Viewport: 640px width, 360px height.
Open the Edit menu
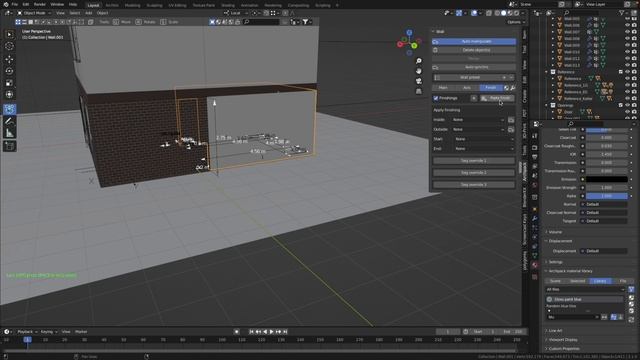[x=26, y=4]
